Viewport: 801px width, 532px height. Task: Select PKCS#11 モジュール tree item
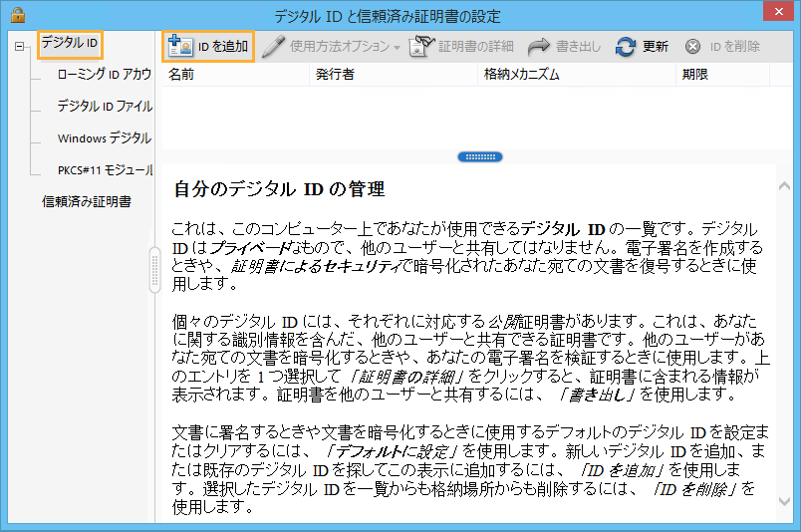(x=105, y=169)
